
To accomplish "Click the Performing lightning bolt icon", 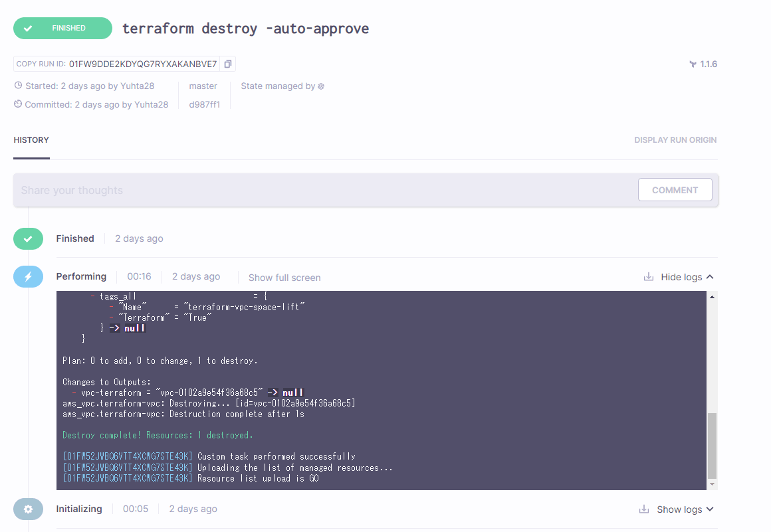I will click(x=28, y=276).
